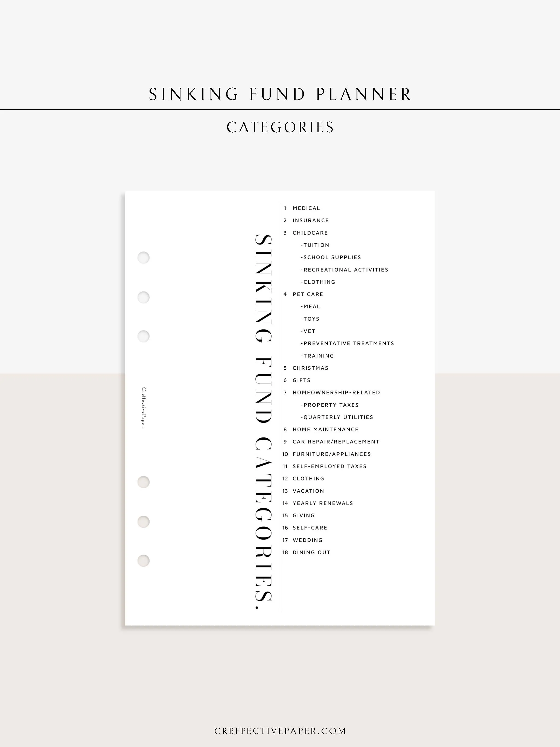Expand the Childcare subcategory list
Screen dimensions: 560x747
point(311,232)
